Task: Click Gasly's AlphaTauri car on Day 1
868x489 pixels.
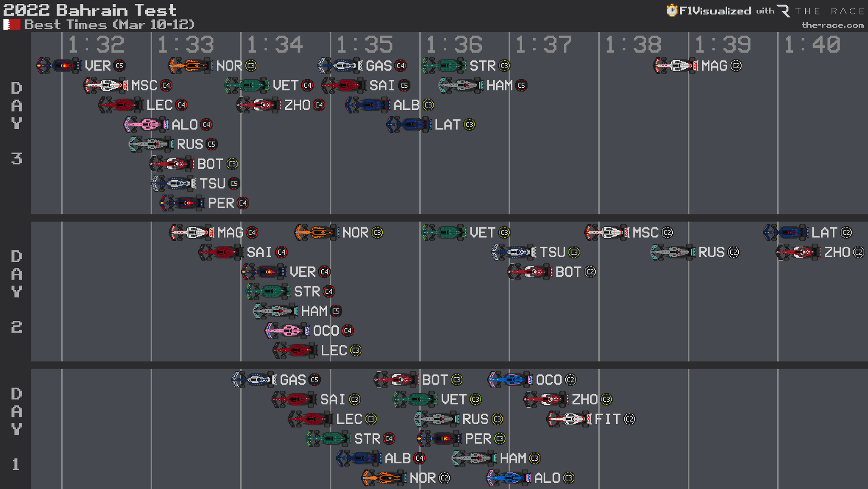Action: point(254,380)
